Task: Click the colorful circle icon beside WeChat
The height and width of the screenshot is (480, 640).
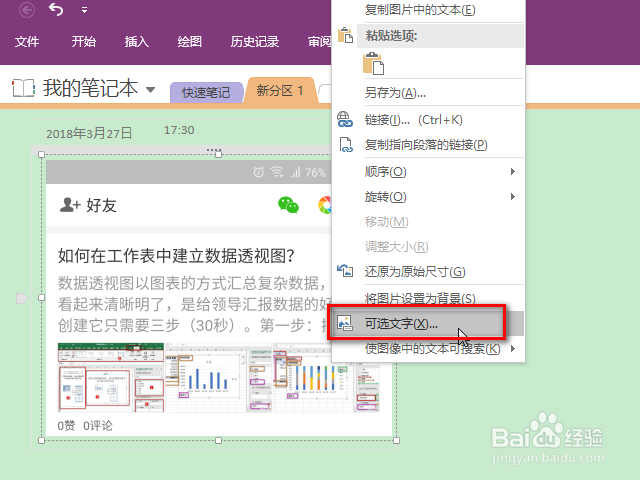Action: (325, 205)
